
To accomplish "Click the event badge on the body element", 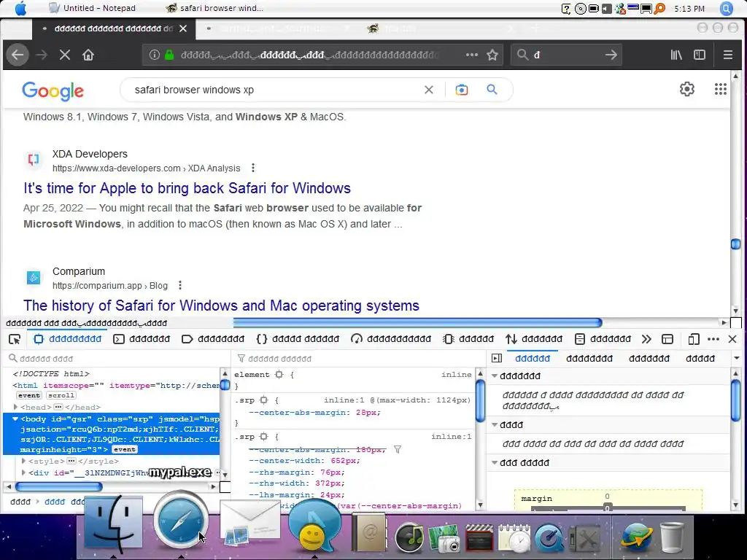I will (125, 449).
